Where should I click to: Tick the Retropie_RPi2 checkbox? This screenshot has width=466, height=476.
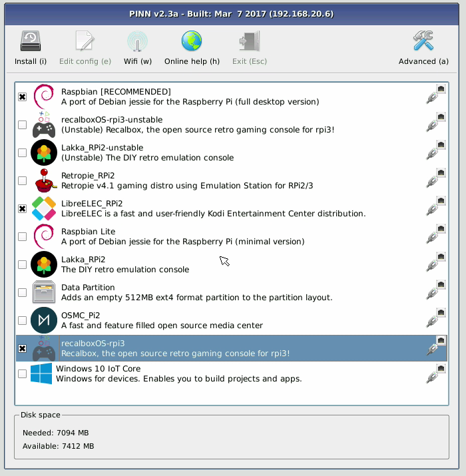coord(22,180)
